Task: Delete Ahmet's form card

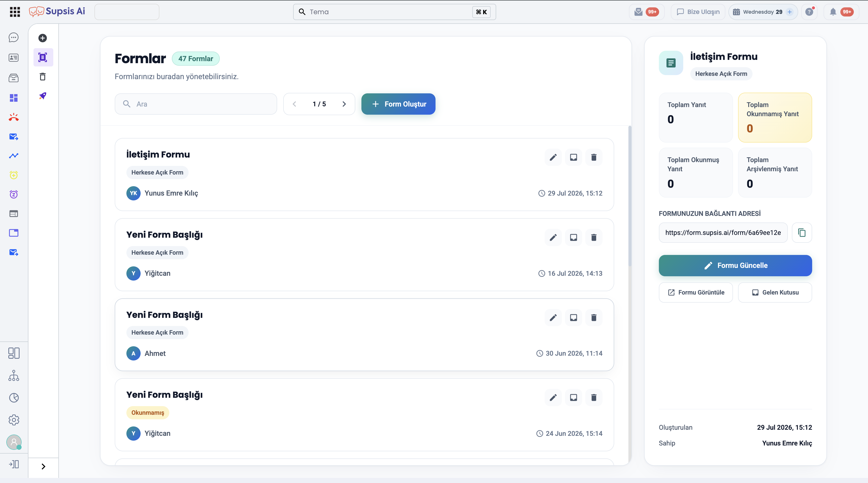Action: click(594, 318)
